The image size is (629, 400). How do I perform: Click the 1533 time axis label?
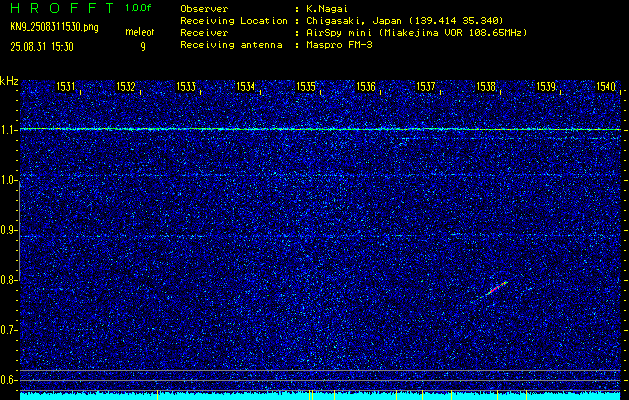pyautogui.click(x=186, y=86)
